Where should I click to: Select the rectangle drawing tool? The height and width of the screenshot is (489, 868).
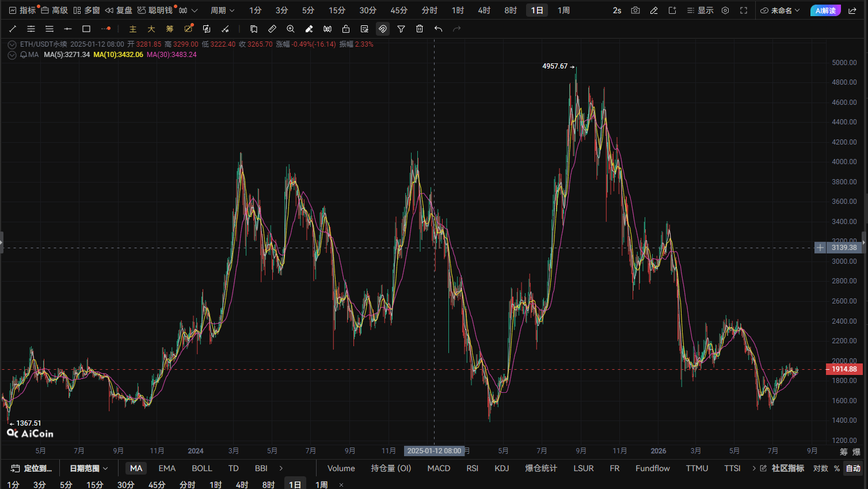86,29
